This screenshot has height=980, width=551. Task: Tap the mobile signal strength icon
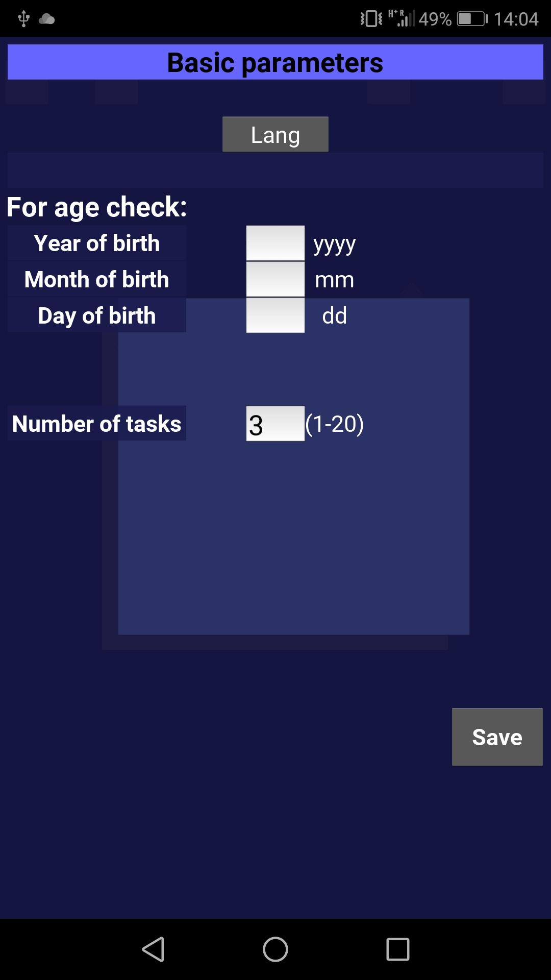(403, 19)
